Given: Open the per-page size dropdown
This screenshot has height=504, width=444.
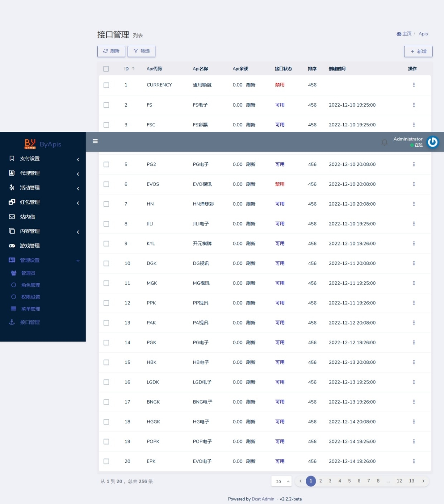Looking at the screenshot, I should coord(281,481).
